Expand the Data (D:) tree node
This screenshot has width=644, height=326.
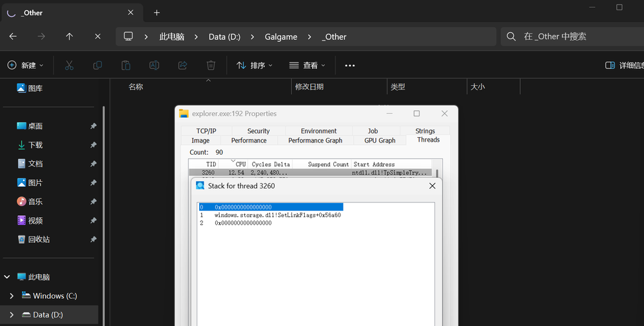tap(12, 315)
